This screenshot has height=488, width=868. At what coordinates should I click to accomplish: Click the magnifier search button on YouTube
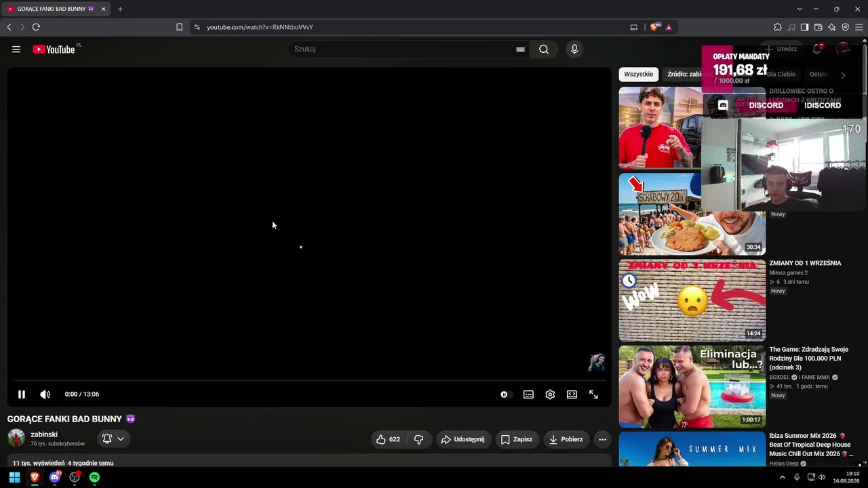[544, 49]
